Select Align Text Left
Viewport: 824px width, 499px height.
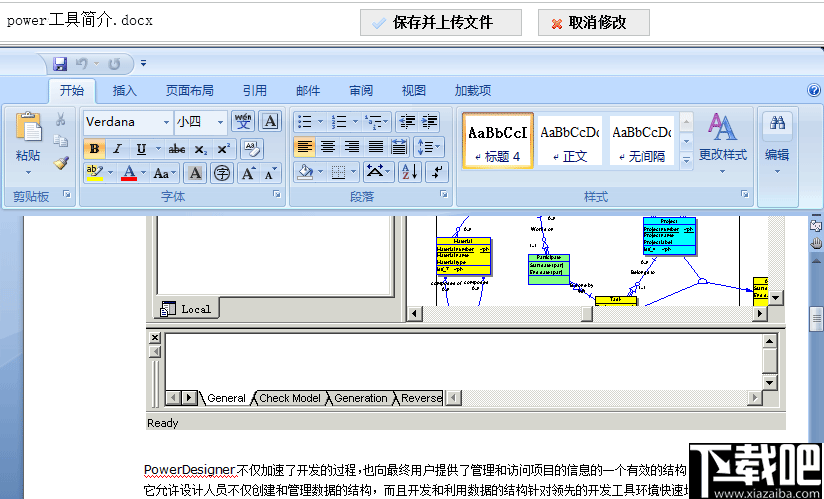point(304,147)
